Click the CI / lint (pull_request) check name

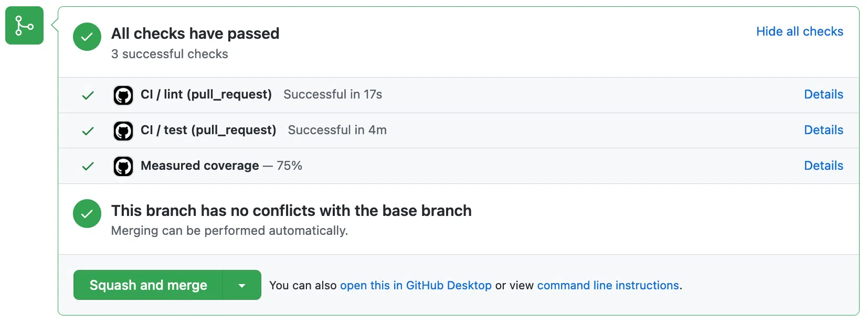[x=206, y=94]
